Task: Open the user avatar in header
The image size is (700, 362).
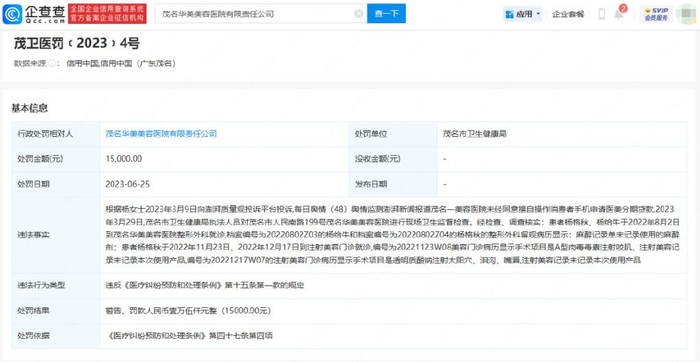Action: pos(686,14)
